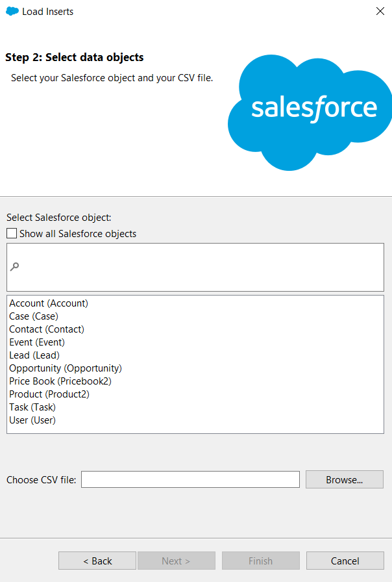Go back with the Back button
The height and width of the screenshot is (582, 392).
click(97, 561)
